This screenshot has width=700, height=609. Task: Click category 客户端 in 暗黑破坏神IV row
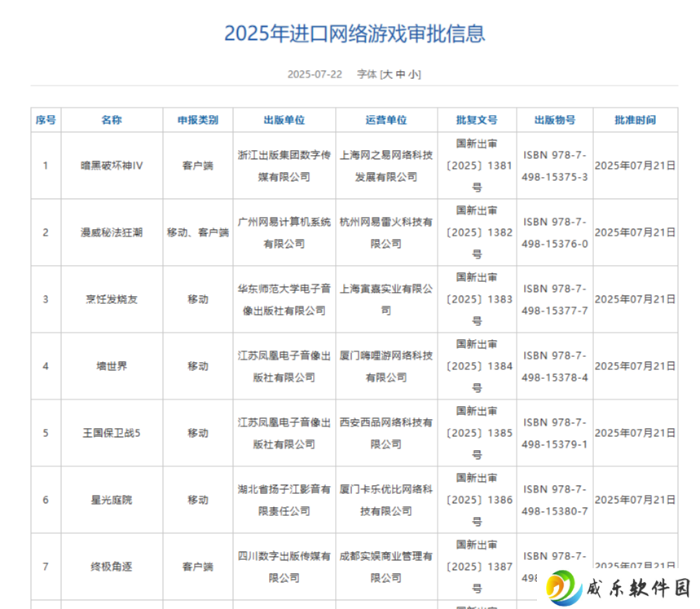coord(198,165)
